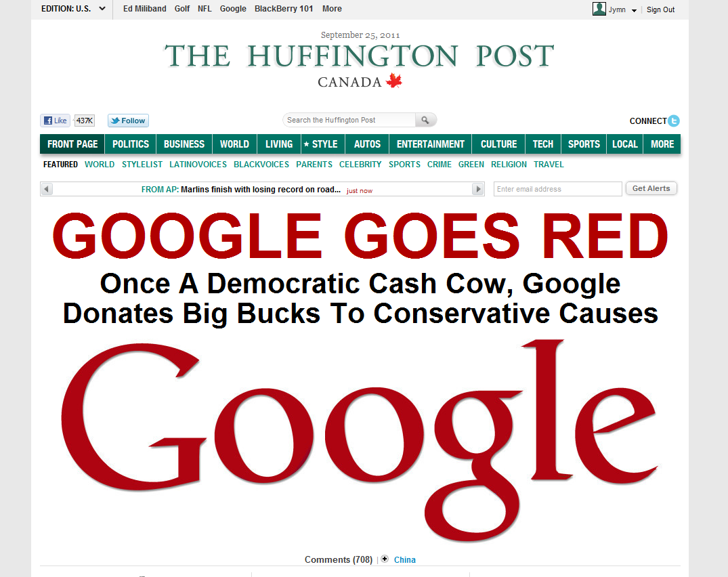Click the CONNECT label

click(647, 121)
